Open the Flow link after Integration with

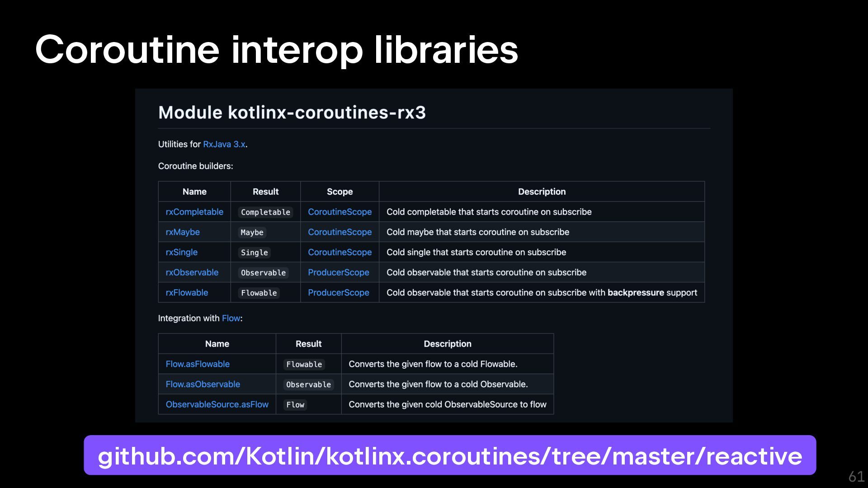[x=231, y=318]
